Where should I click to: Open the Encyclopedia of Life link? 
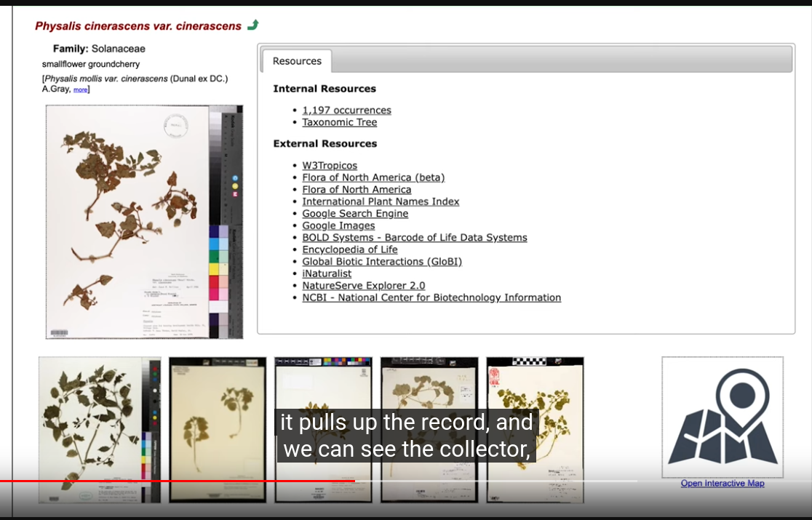(x=349, y=249)
